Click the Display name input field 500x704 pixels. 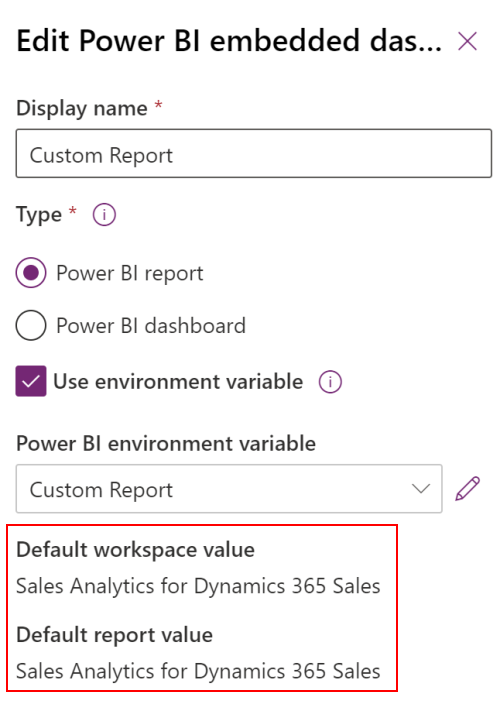coord(254,154)
